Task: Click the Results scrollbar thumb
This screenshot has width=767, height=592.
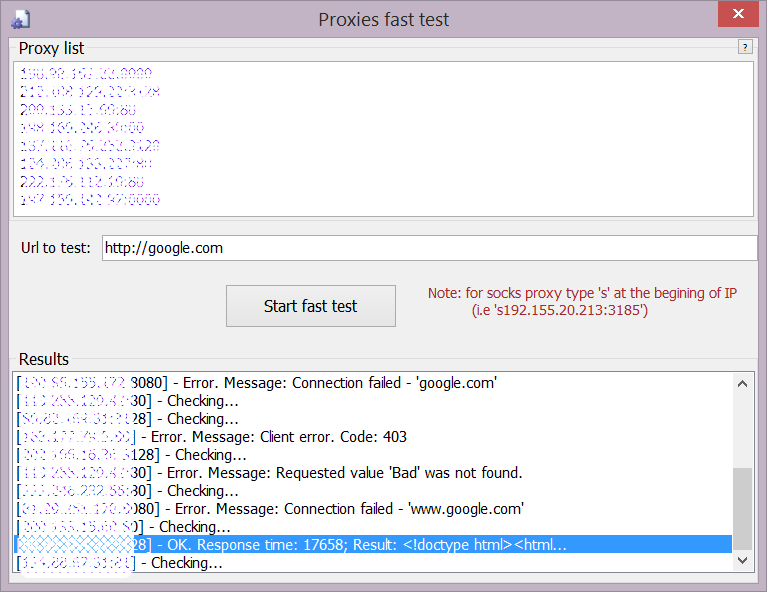Action: (x=743, y=509)
